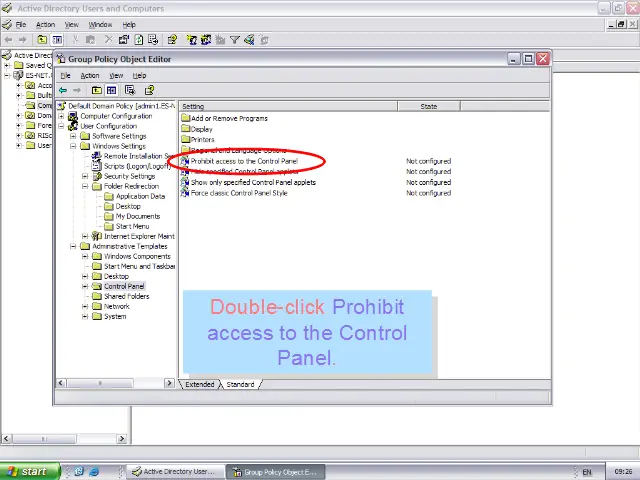This screenshot has height=480, width=640.
Task: Switch to Standard tab
Action: pyautogui.click(x=240, y=384)
